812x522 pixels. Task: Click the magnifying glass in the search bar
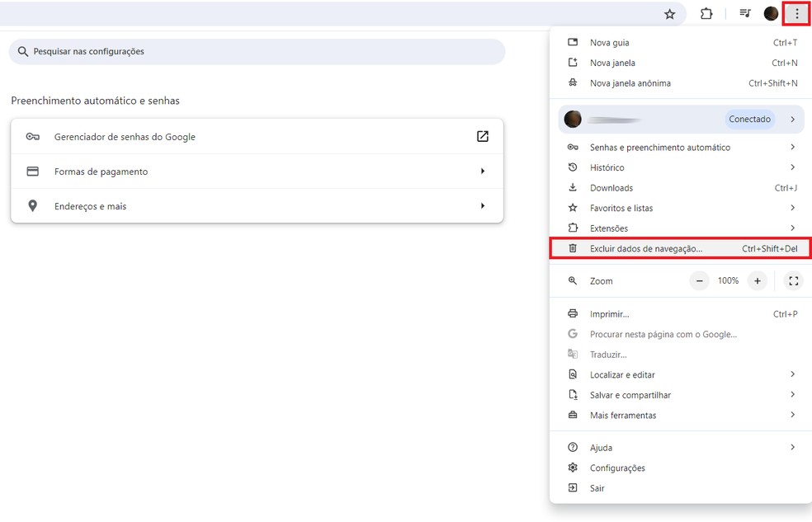point(22,51)
